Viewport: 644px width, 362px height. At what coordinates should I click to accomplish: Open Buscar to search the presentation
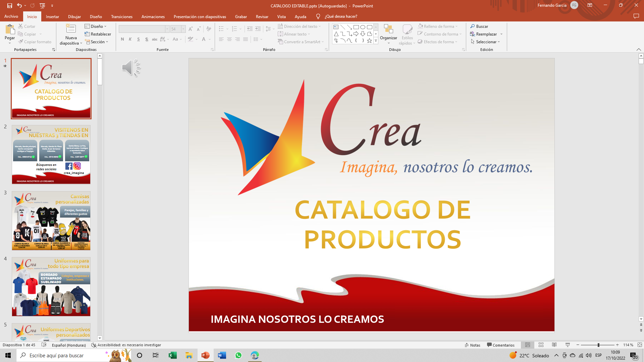(480, 26)
